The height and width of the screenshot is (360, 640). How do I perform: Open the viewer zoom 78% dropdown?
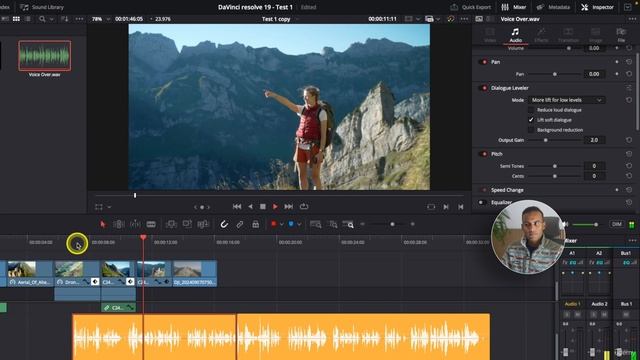point(100,19)
